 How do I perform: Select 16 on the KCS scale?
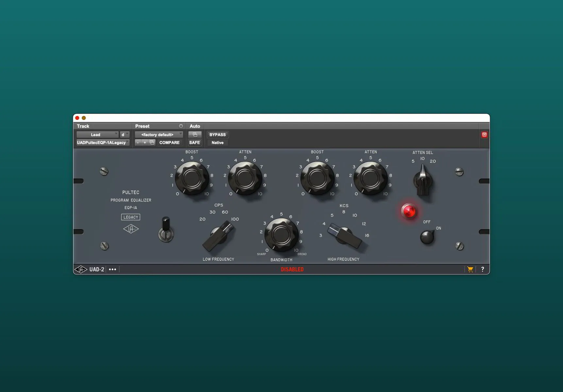(367, 236)
